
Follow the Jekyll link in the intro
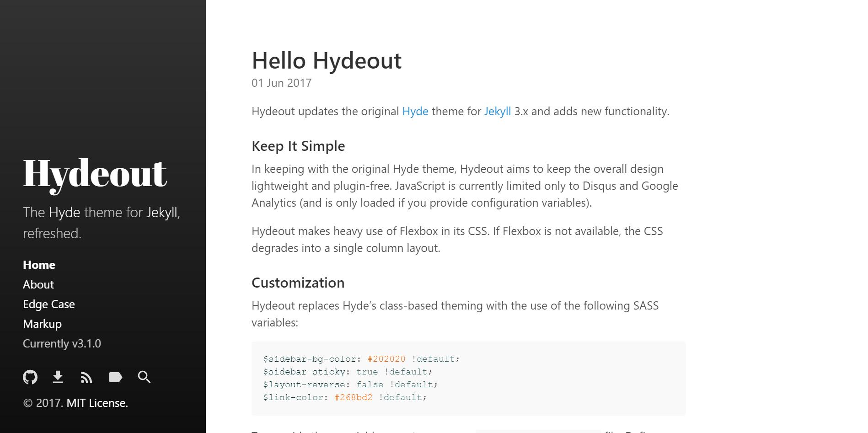(497, 111)
